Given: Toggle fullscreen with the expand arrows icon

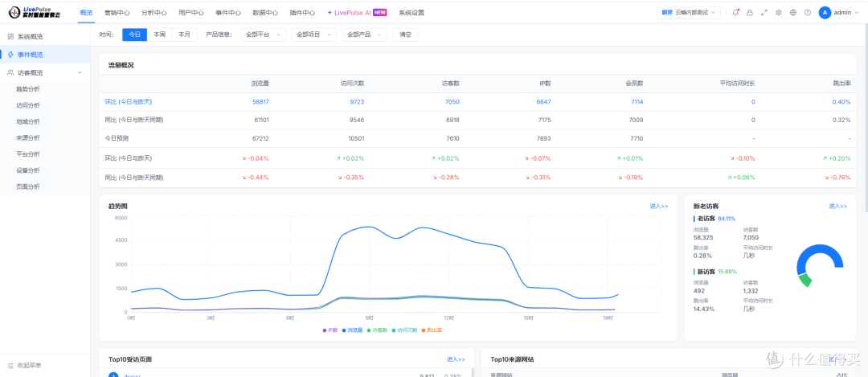Looking at the screenshot, I should pyautogui.click(x=764, y=12).
